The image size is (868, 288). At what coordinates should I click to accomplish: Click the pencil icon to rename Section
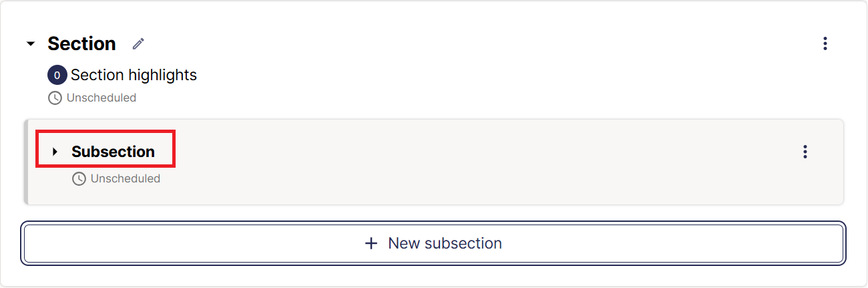click(138, 44)
